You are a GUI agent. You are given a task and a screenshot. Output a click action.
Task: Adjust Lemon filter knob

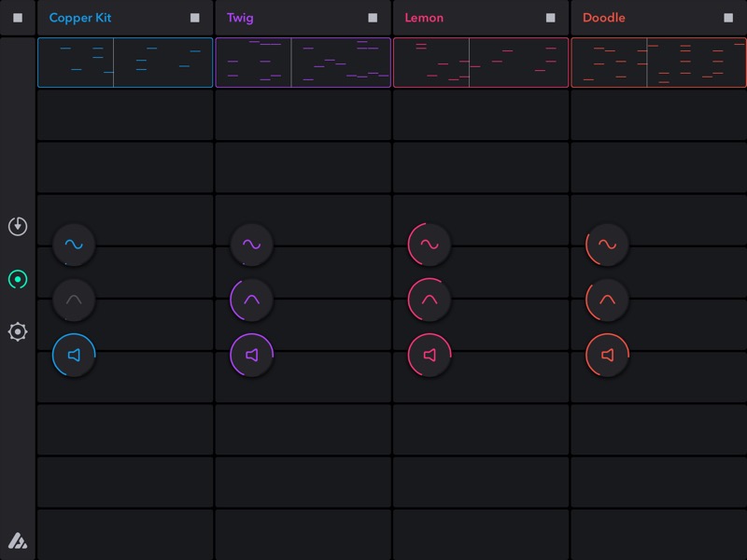point(430,300)
